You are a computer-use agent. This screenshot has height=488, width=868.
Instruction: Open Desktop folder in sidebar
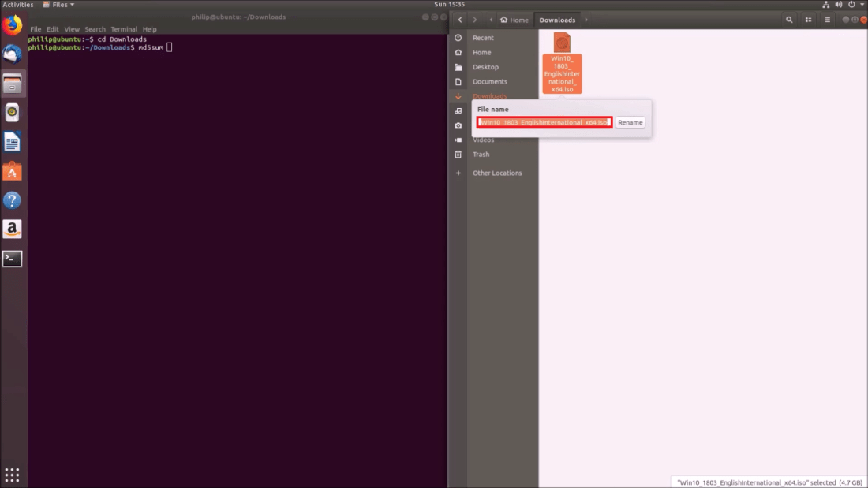click(485, 67)
